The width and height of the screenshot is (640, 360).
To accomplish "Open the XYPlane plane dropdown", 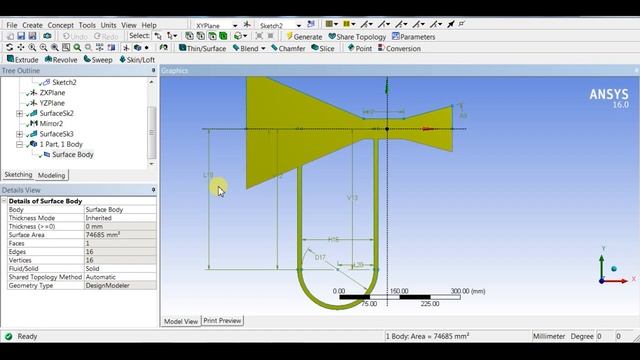I will point(235,25).
